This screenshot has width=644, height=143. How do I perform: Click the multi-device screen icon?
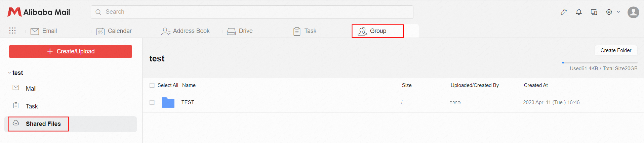(x=594, y=12)
